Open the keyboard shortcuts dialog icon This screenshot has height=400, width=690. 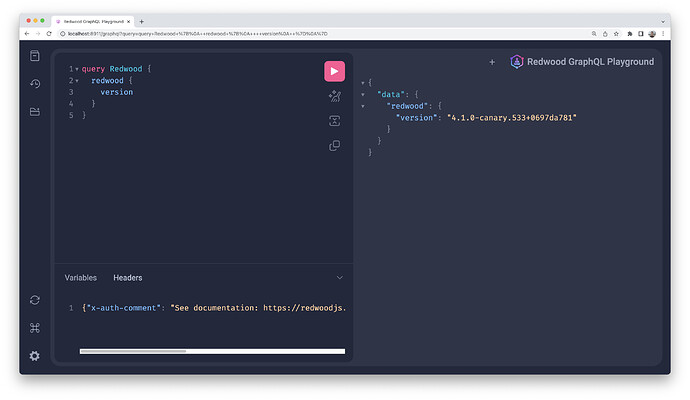[x=35, y=328]
